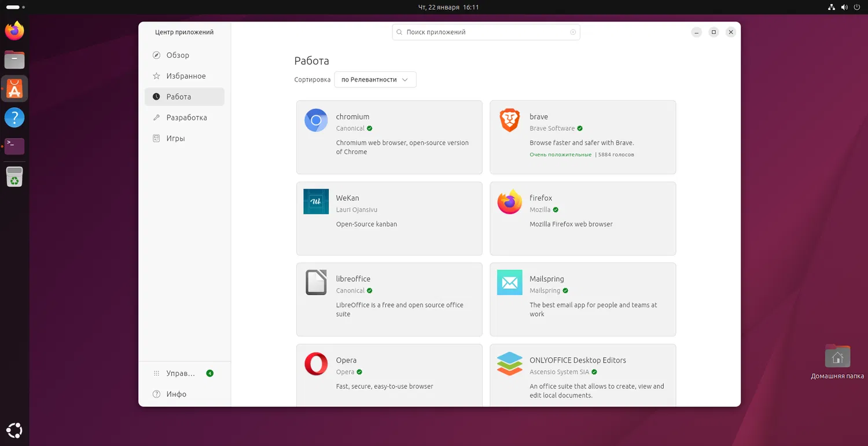Open the Files manager in the dock
The height and width of the screenshot is (446, 868).
tap(14, 60)
